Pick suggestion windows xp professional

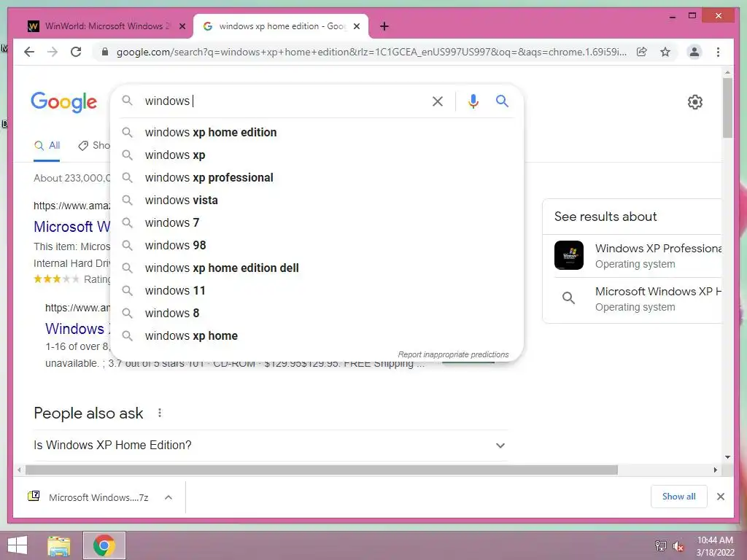coord(317,178)
